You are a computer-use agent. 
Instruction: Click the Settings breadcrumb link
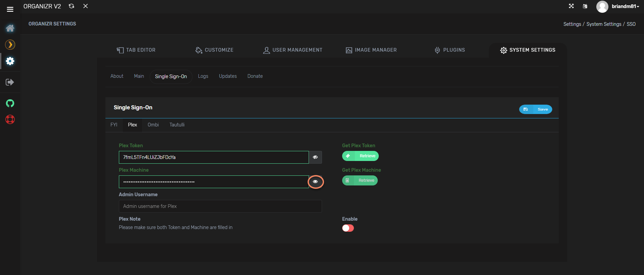[572, 24]
